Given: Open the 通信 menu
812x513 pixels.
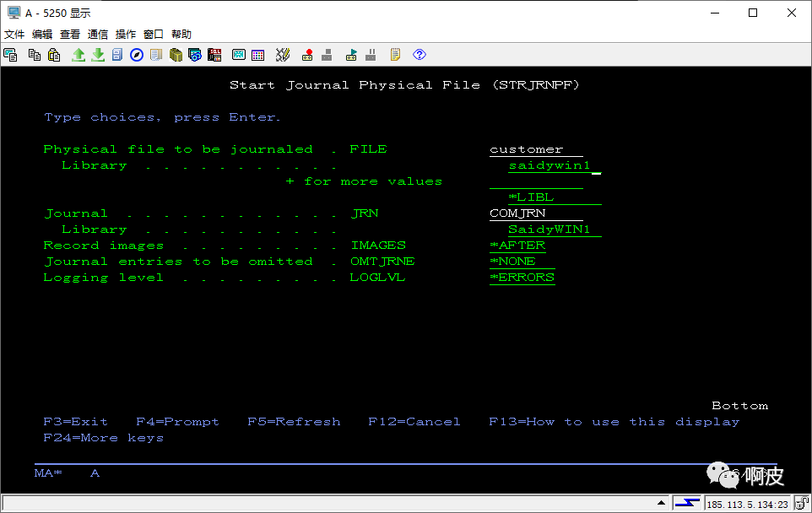Looking at the screenshot, I should coord(98,34).
